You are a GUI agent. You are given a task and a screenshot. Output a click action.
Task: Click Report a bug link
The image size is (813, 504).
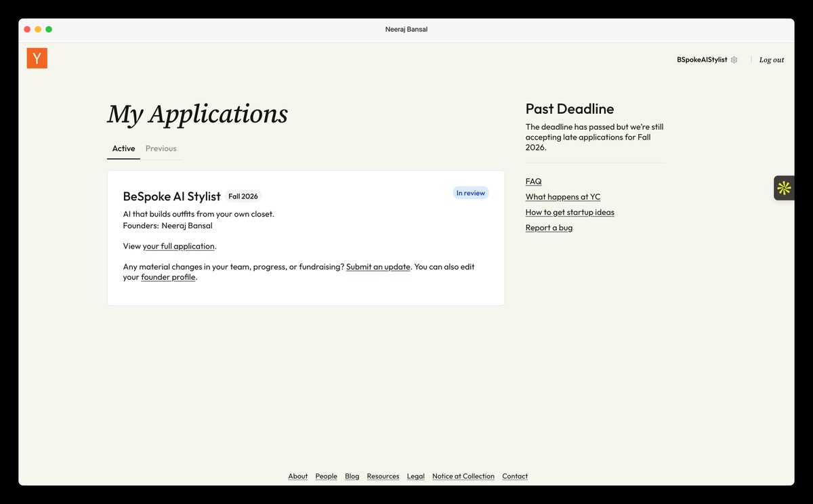(x=549, y=228)
